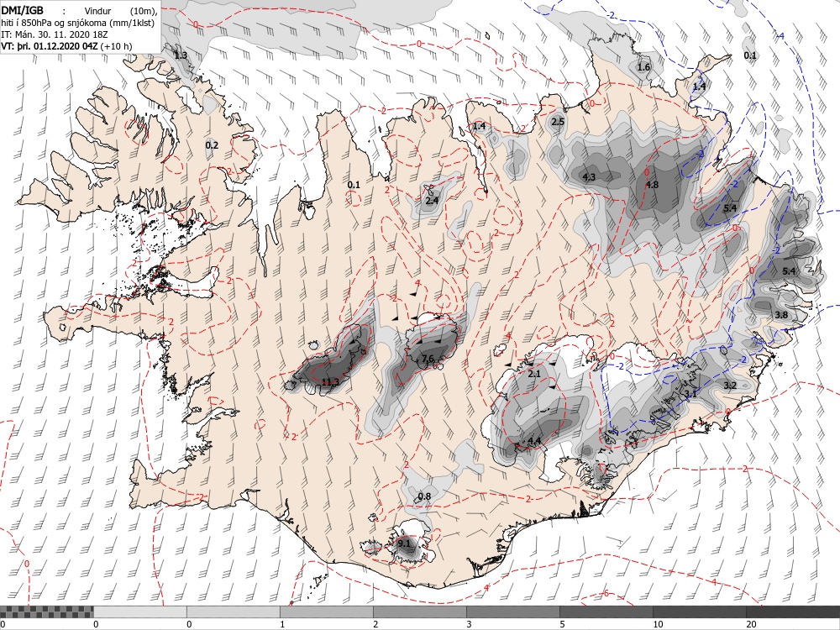This screenshot has height=630, width=840.
Task: Select legend swatch between 5 and 10
Action: tap(606, 612)
